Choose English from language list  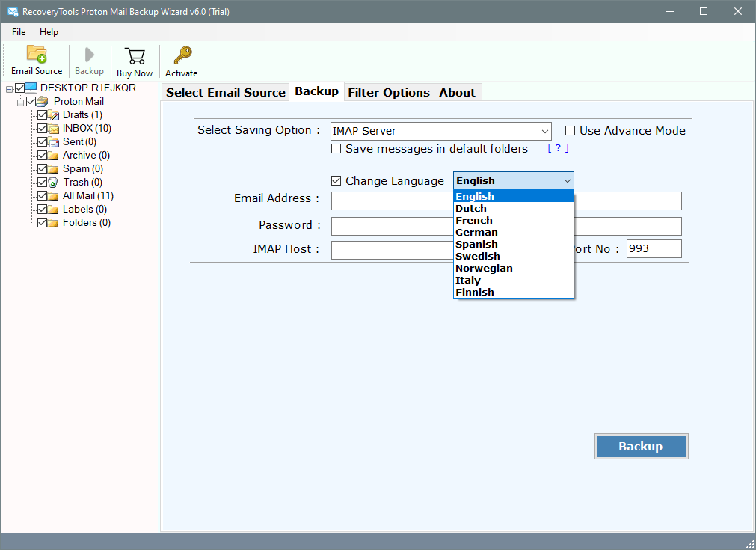[514, 196]
